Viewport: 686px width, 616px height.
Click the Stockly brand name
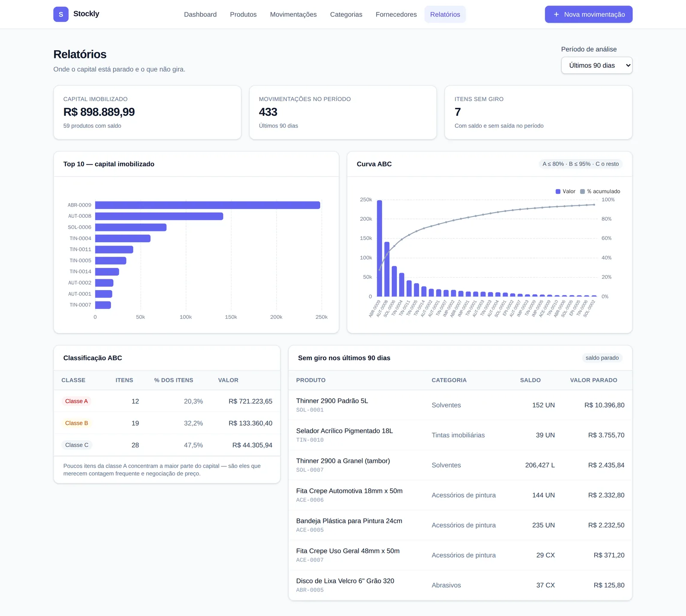(x=86, y=14)
